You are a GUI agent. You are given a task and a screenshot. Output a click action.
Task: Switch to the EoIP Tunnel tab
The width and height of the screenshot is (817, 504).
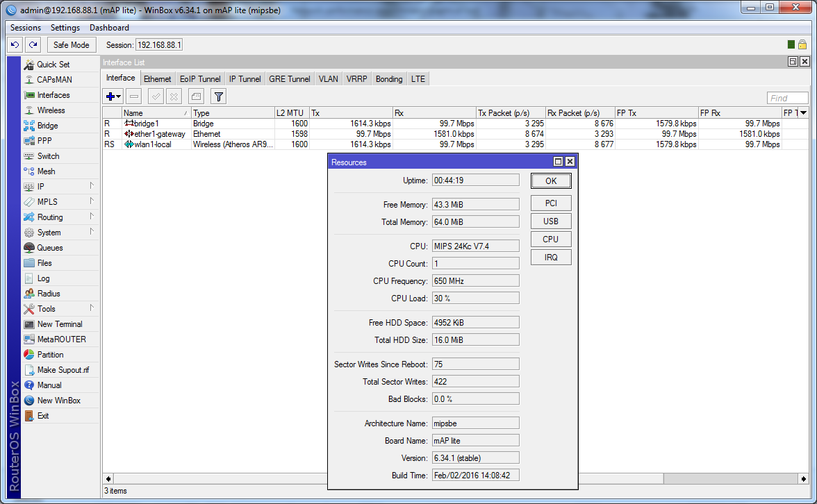click(x=200, y=79)
